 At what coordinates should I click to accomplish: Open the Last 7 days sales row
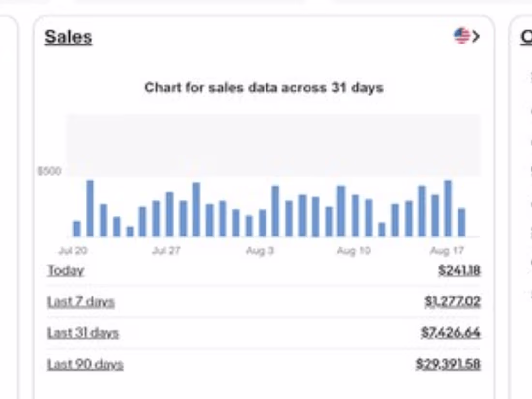pos(81,301)
